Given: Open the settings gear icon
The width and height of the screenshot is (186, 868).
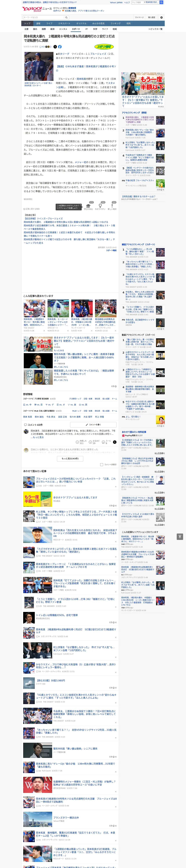Looking at the screenshot, I should (x=161, y=18).
